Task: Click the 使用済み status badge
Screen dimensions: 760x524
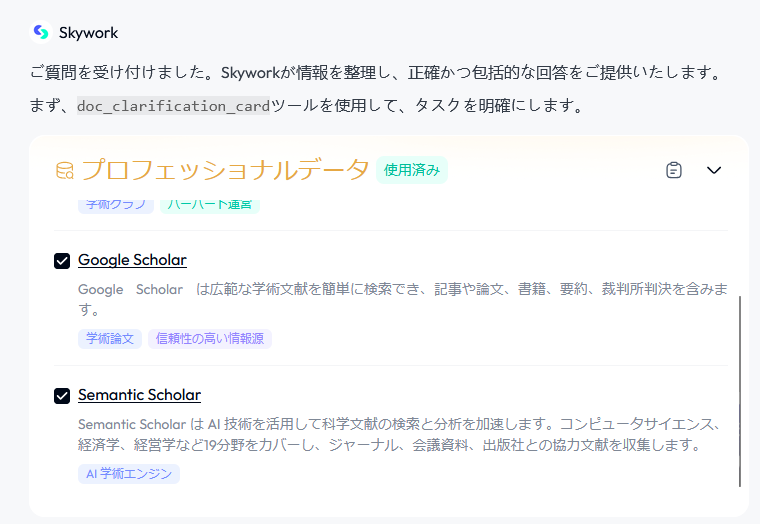Action: click(412, 170)
